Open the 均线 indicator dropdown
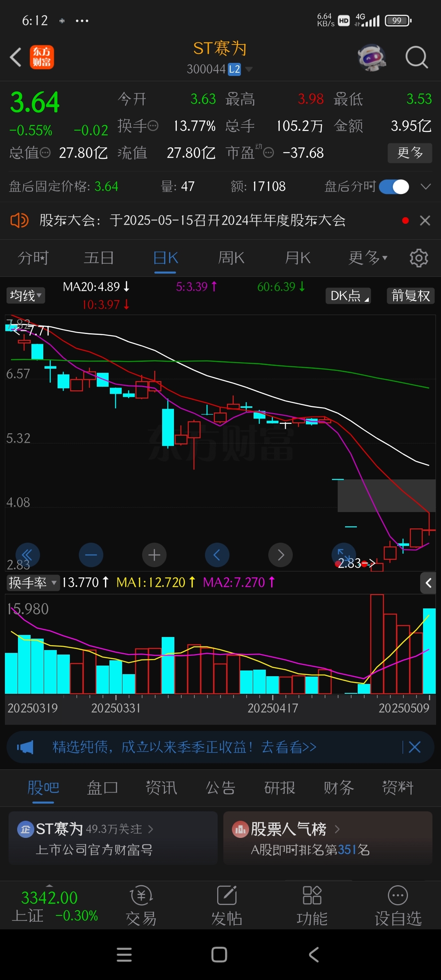Screen dimensions: 441x980 pos(26,295)
